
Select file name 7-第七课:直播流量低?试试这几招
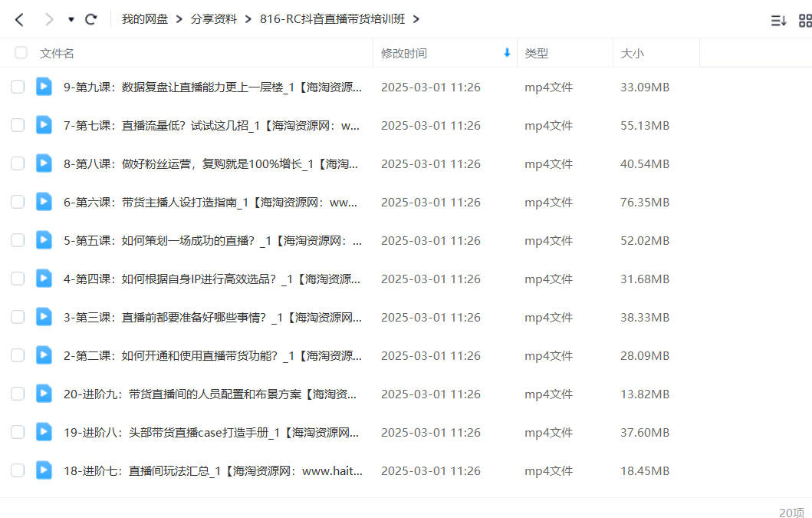point(212,126)
